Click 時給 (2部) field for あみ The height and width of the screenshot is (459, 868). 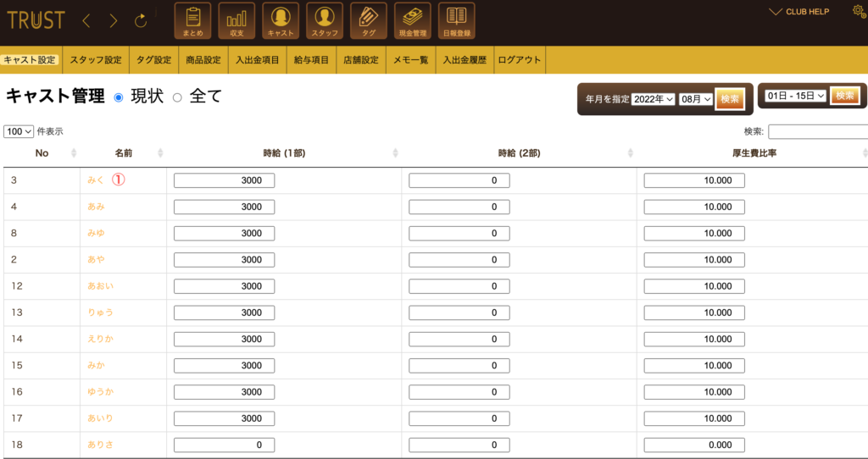coord(459,207)
